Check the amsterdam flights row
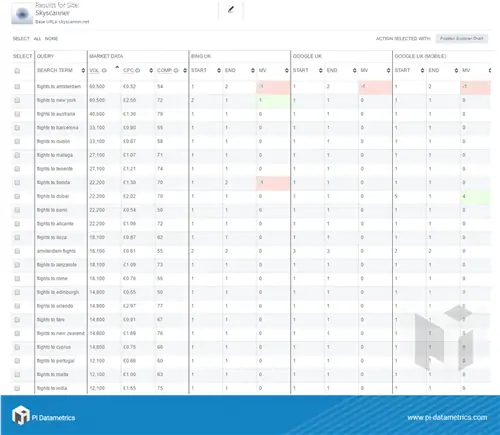Screen dimensions: 500x435 coord(17,251)
